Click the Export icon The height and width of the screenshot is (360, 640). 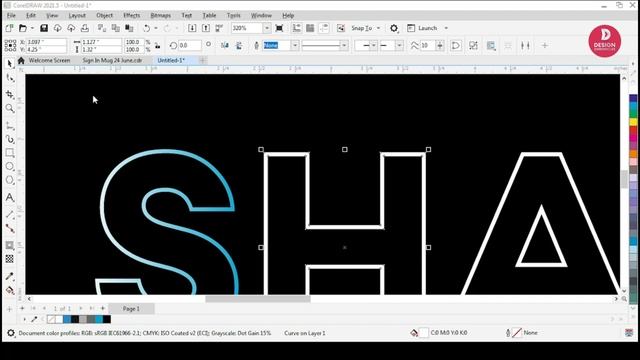point(206,28)
